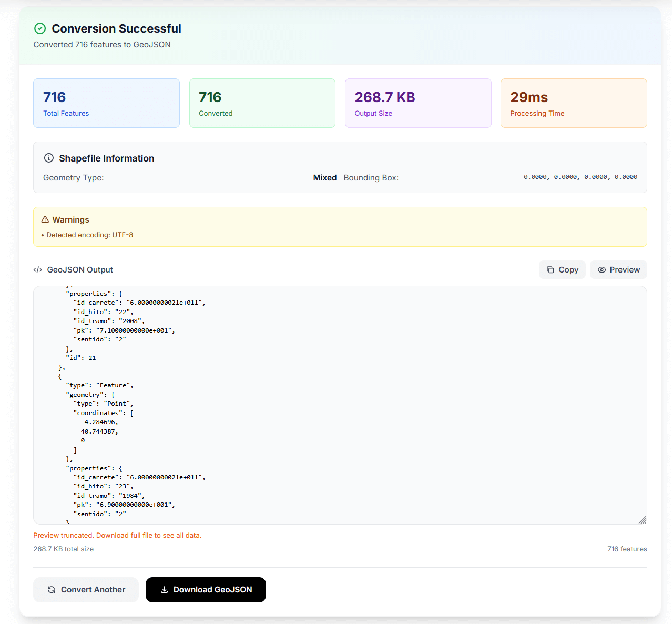Click the Detected encoding UTF-8 warning entry
Image resolution: width=672 pixels, height=624 pixels.
[89, 235]
